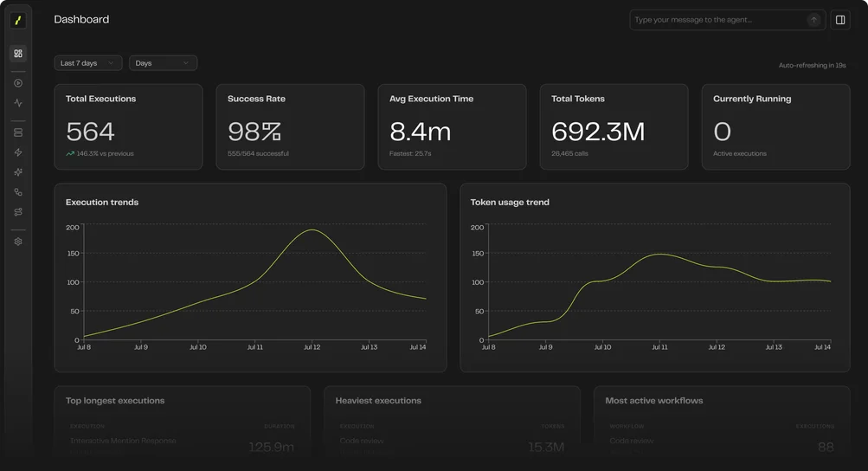Click the yellow slash app logo
868x471 pixels.
point(17,21)
